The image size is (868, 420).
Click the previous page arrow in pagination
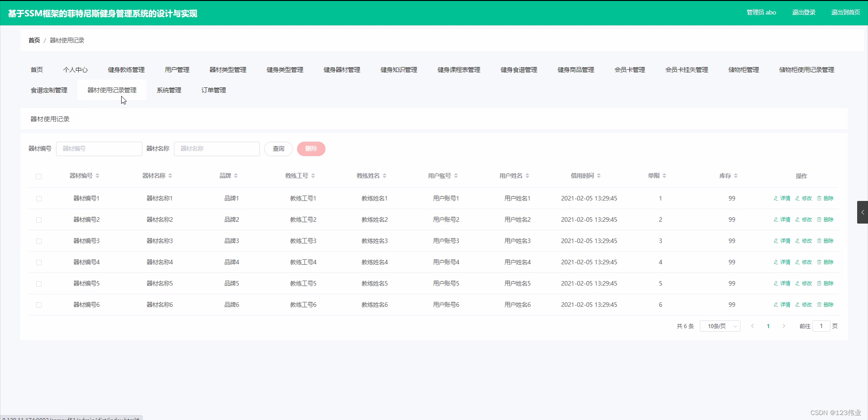coord(752,326)
